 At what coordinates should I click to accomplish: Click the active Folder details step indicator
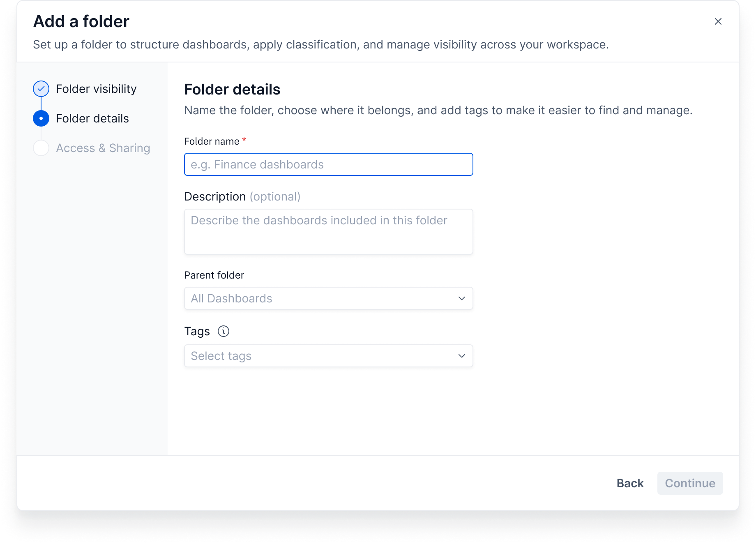point(41,118)
